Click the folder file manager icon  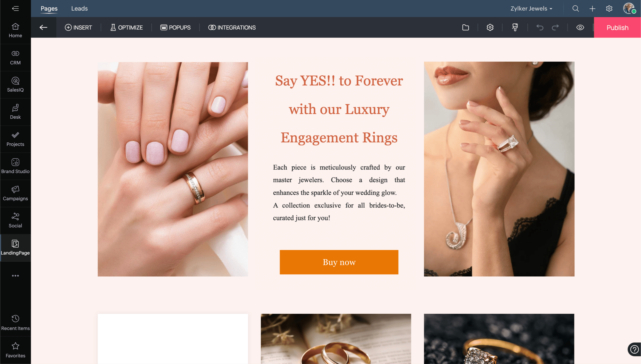[465, 28]
